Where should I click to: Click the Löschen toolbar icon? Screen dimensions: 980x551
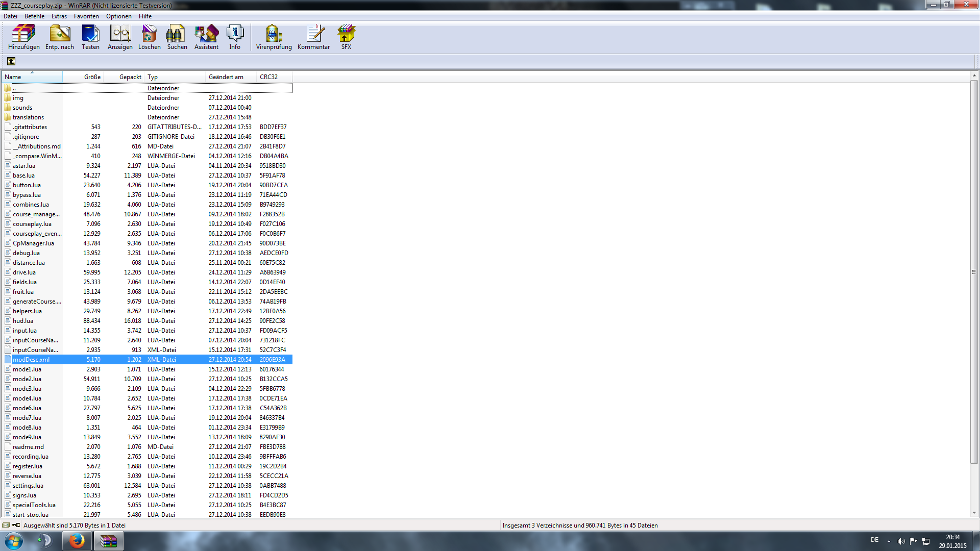[x=149, y=37]
